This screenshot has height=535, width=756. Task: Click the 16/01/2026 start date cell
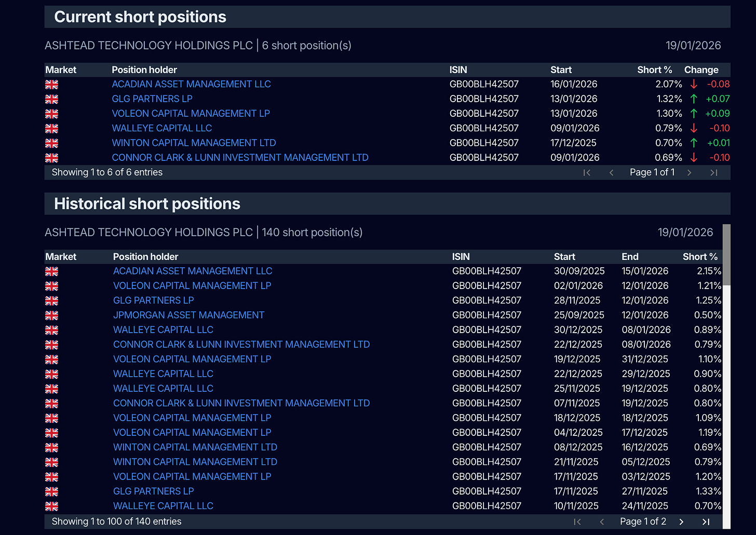[574, 84]
